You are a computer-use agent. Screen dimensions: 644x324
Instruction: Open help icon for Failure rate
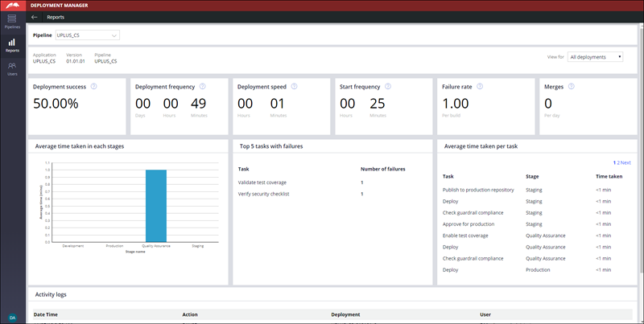[479, 86]
